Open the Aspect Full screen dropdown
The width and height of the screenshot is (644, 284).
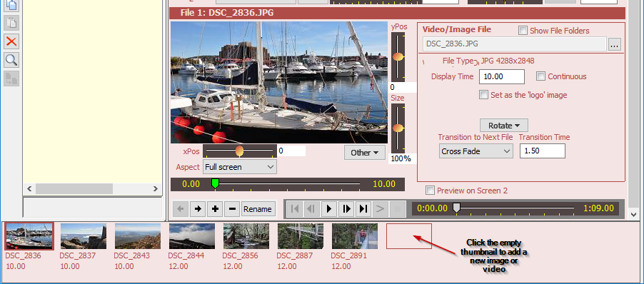[240, 167]
